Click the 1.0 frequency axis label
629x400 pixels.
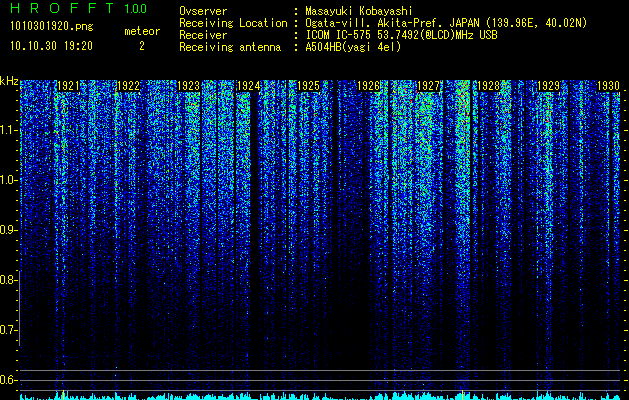[7, 181]
